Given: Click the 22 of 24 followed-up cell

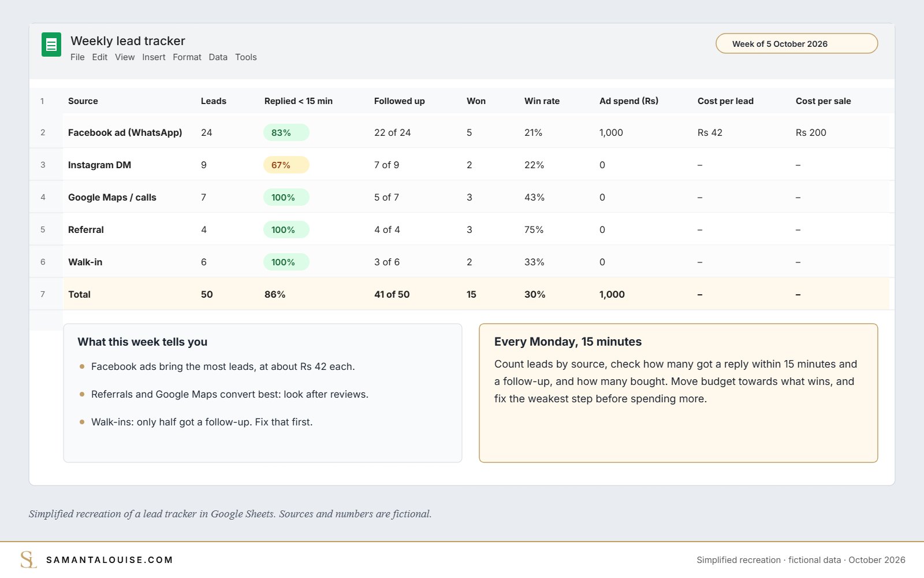Looking at the screenshot, I should tap(393, 132).
